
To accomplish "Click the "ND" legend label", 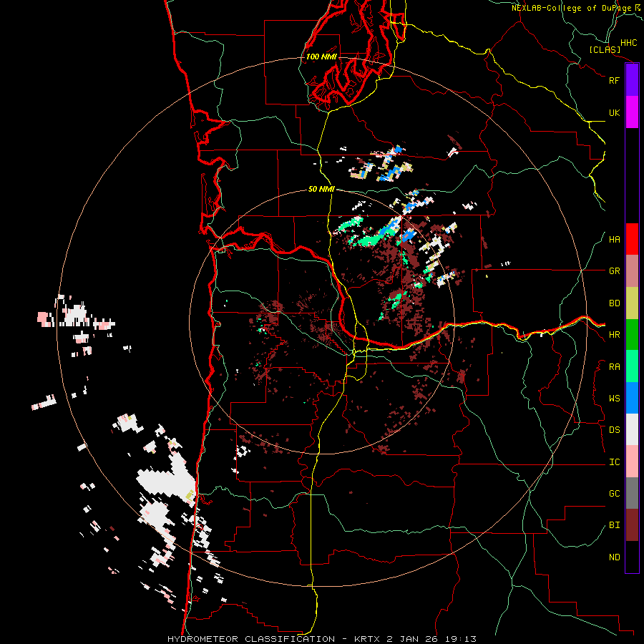I will pos(614,557).
